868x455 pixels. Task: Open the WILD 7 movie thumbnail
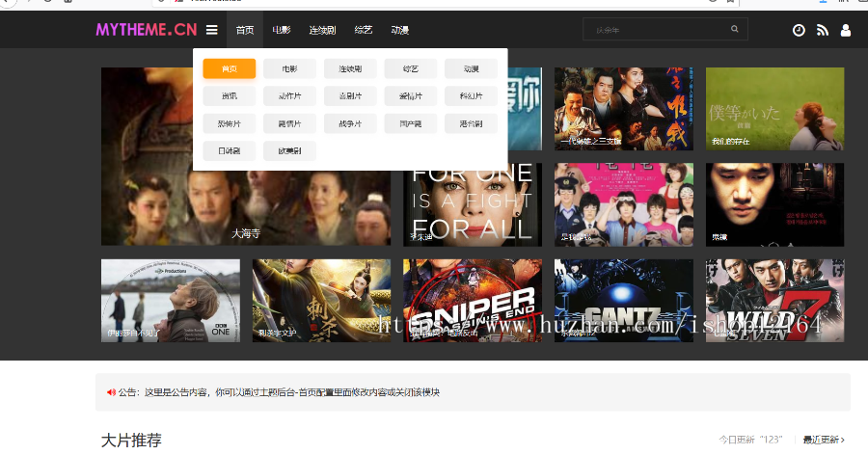tap(774, 301)
